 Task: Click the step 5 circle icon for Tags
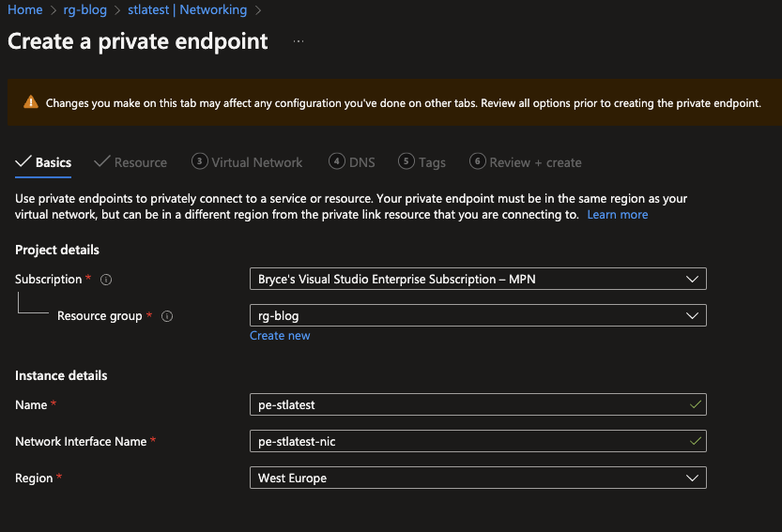[x=406, y=161]
